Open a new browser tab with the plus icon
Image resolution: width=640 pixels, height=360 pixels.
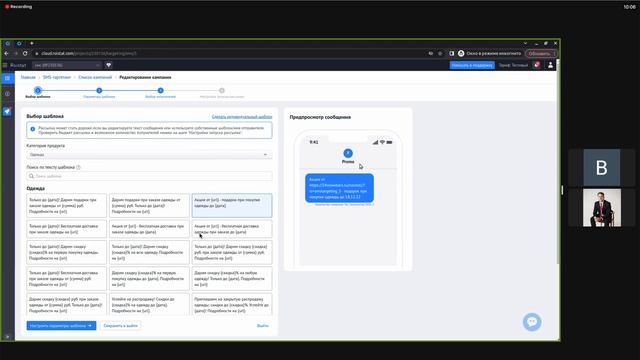pos(31,43)
